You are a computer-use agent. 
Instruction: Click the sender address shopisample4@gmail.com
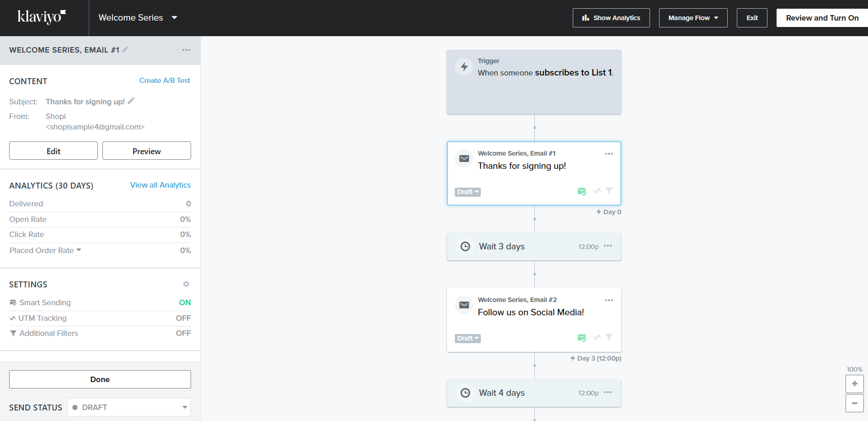click(x=95, y=127)
